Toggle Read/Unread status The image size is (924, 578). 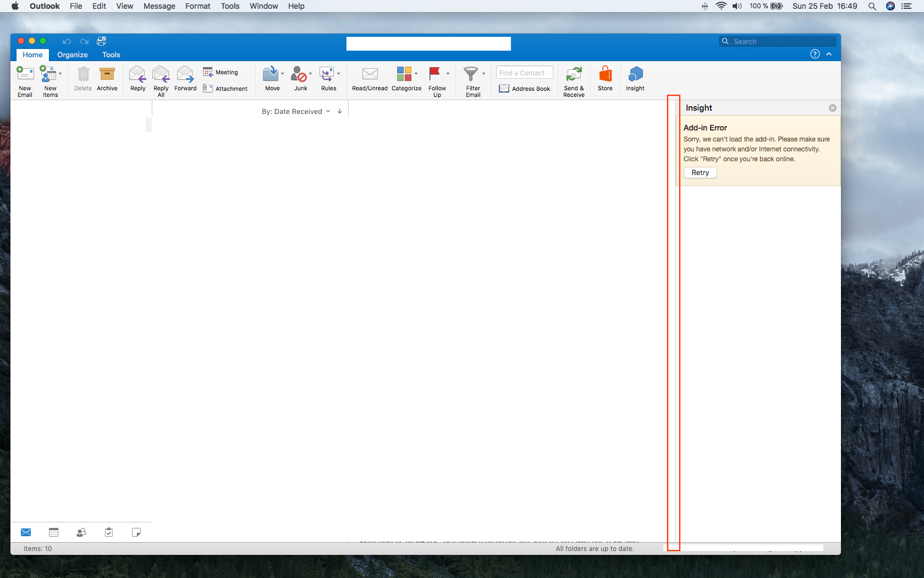tap(369, 80)
